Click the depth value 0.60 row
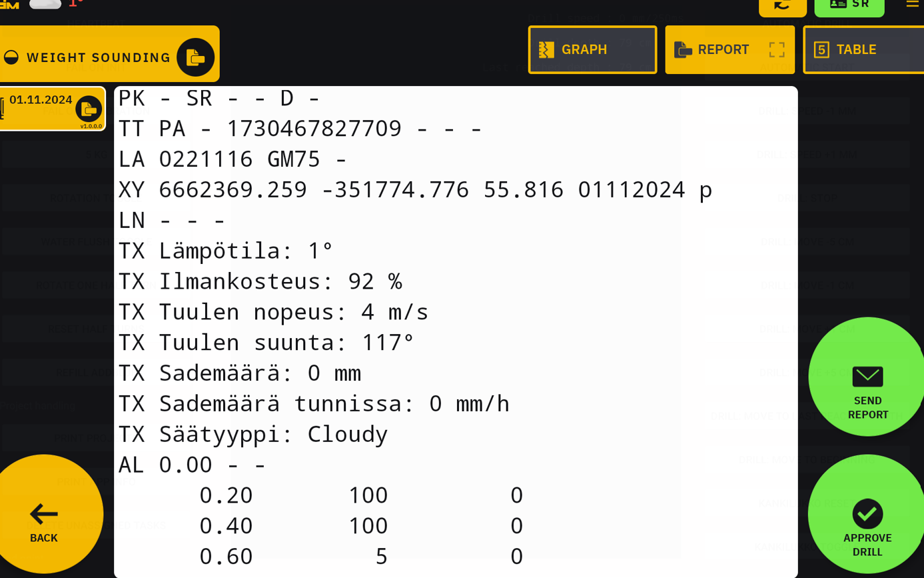The image size is (924, 578). click(x=361, y=556)
